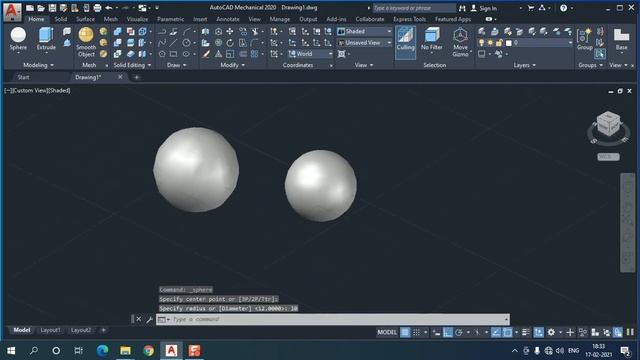Click the MODEL space button in status bar
Viewport: 640px width, 360px height.
[387, 332]
